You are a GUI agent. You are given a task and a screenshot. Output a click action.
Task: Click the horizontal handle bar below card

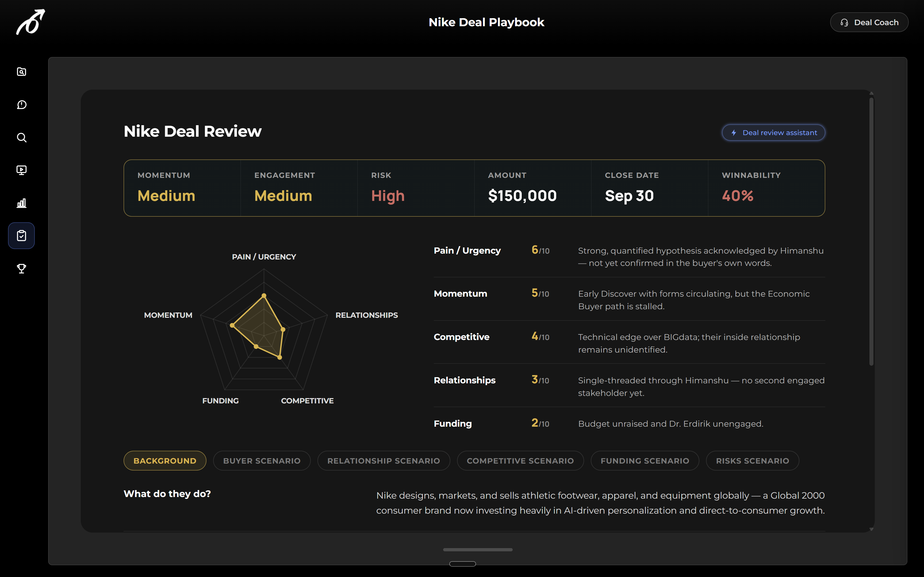coord(478,549)
